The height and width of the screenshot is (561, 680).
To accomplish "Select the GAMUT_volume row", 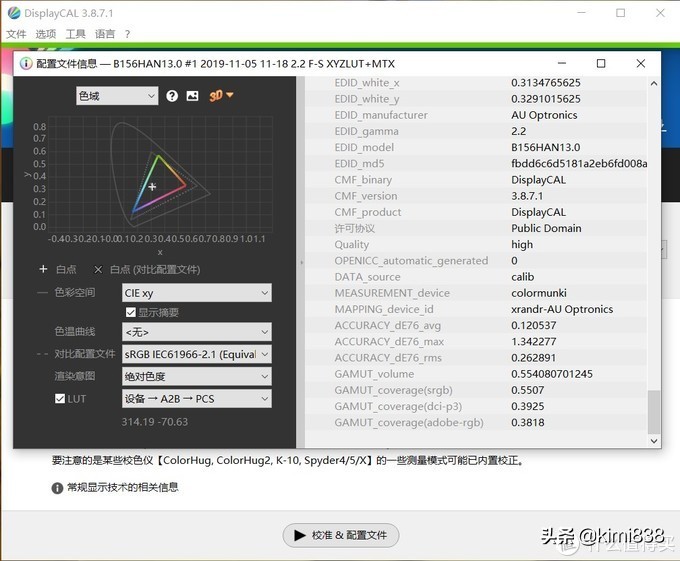I will click(x=476, y=374).
